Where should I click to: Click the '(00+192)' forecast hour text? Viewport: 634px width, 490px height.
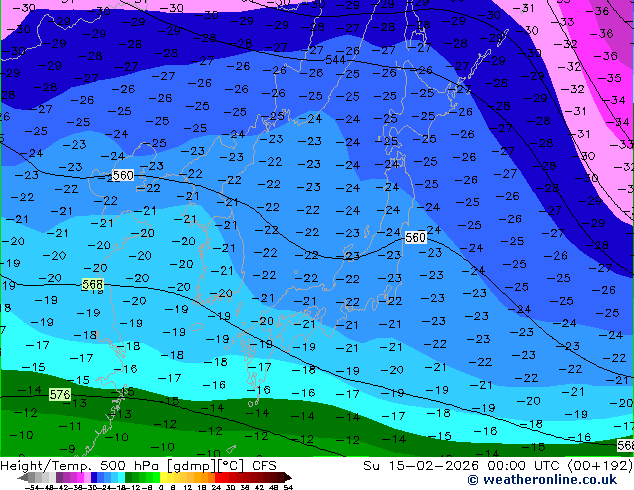[x=600, y=465]
